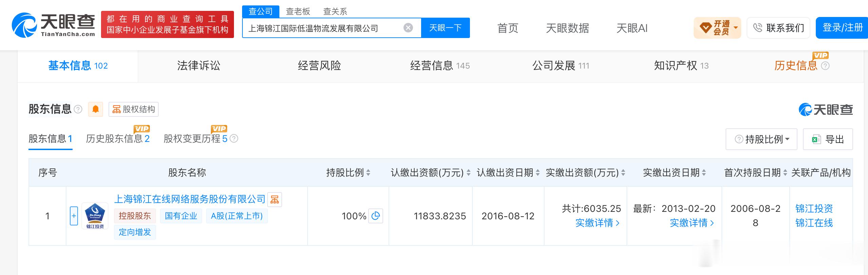Open the 开通会员 dropdown
Screen dimensions: 868x275
[x=717, y=28]
